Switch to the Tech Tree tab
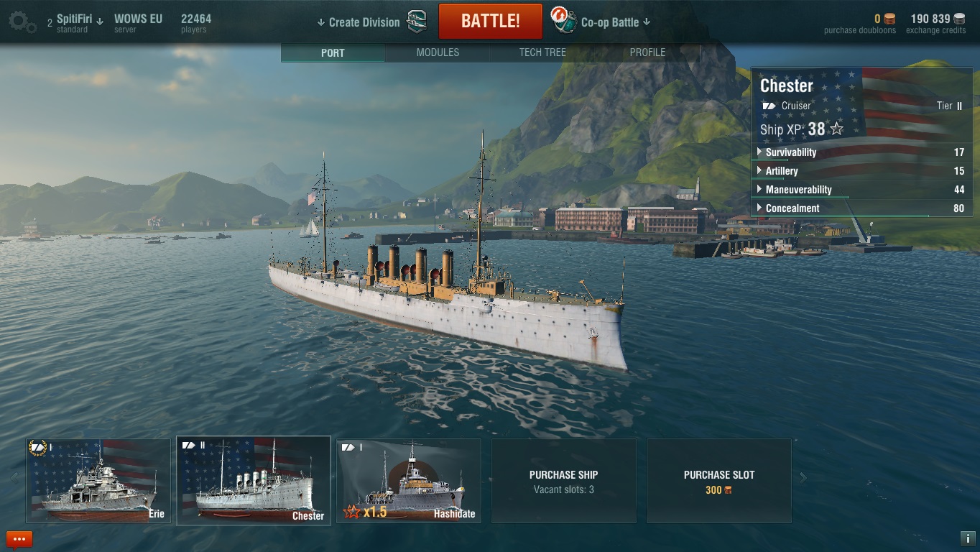 (542, 52)
